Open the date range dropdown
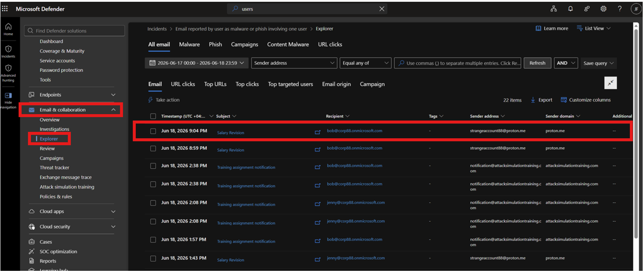 [x=197, y=63]
